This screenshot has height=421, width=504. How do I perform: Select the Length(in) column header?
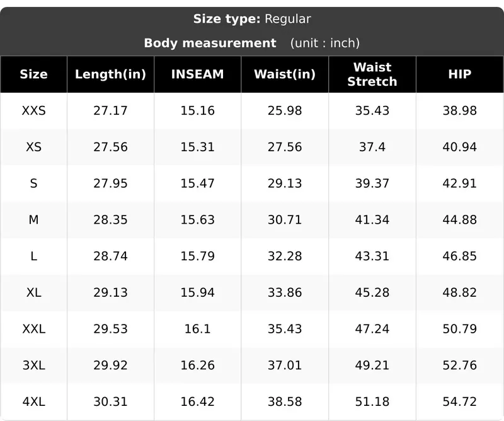(x=111, y=74)
